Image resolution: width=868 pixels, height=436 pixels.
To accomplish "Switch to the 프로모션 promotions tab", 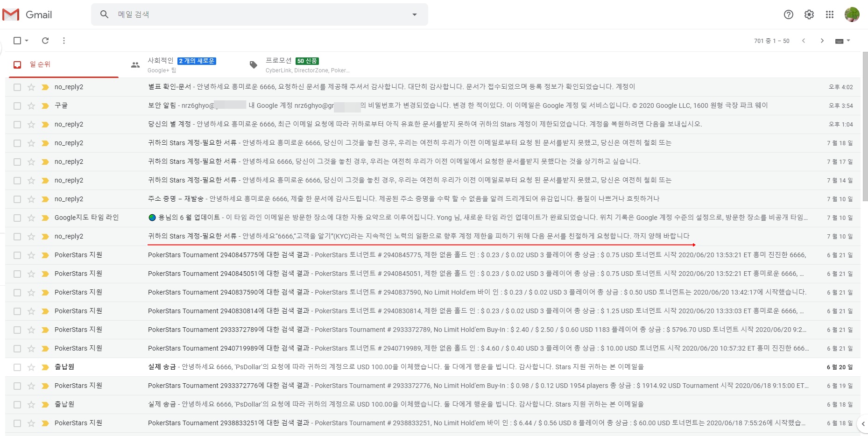I will coord(299,64).
